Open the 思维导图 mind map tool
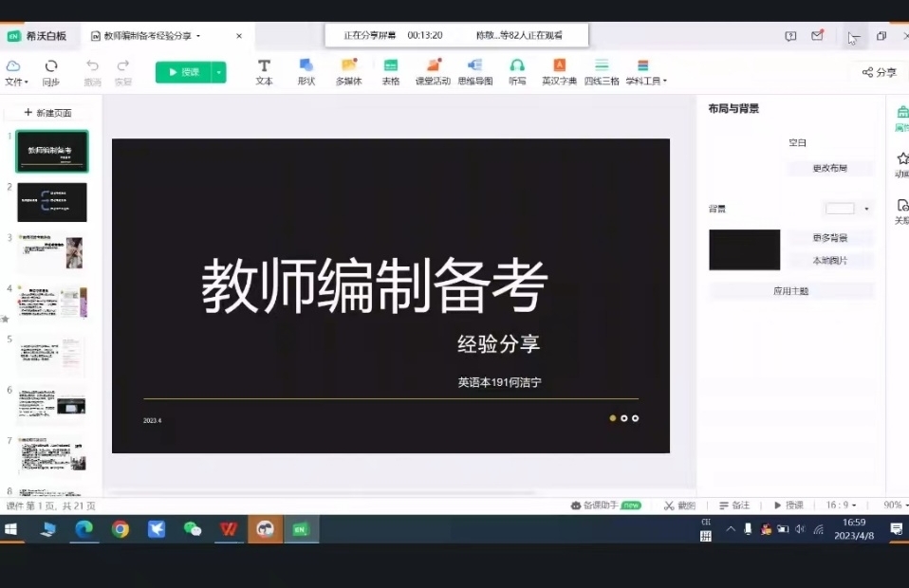The width and height of the screenshot is (909, 588). point(475,71)
